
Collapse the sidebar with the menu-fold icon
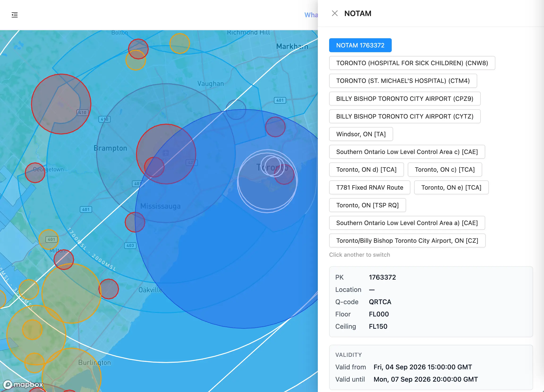coord(15,15)
